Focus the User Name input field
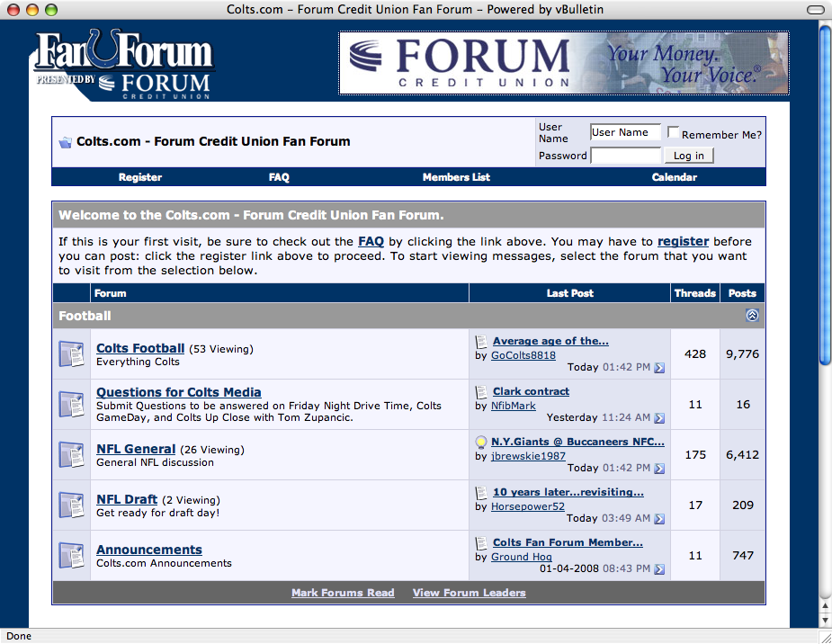 click(625, 132)
